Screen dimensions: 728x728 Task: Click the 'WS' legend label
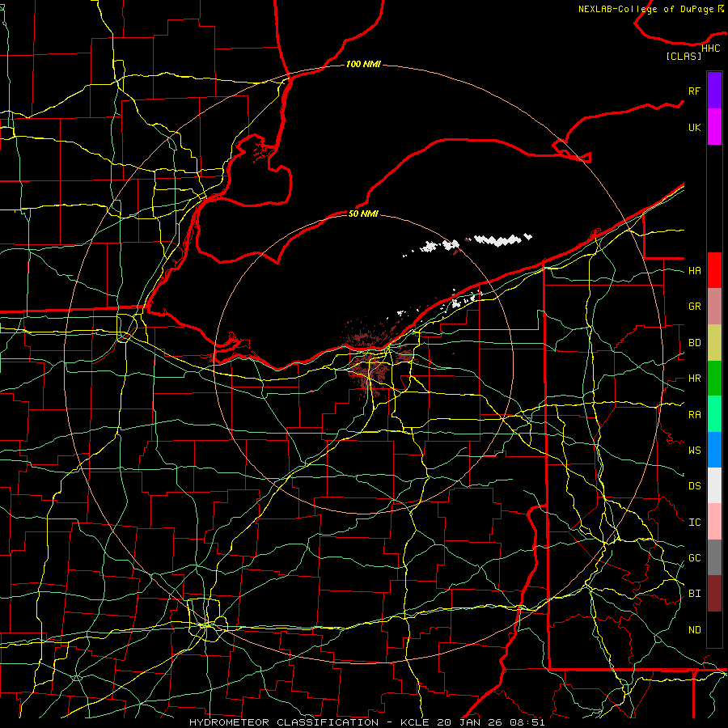click(694, 451)
